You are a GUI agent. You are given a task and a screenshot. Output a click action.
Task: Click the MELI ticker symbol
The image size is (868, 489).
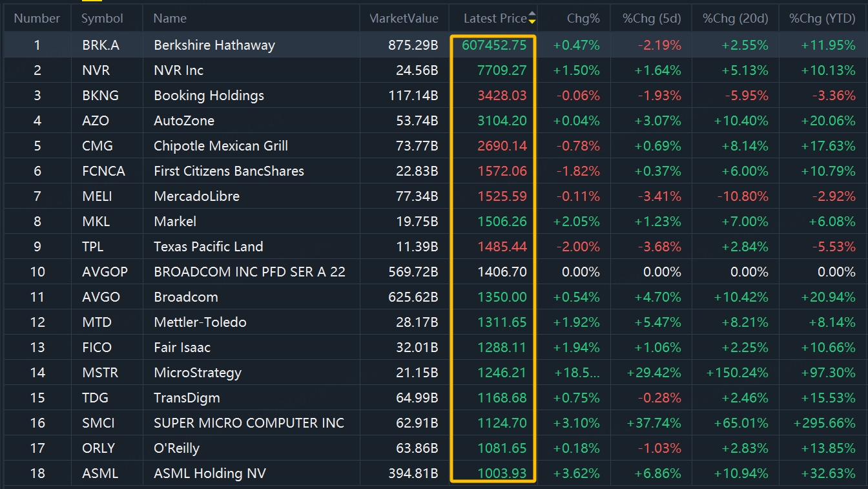click(x=97, y=196)
